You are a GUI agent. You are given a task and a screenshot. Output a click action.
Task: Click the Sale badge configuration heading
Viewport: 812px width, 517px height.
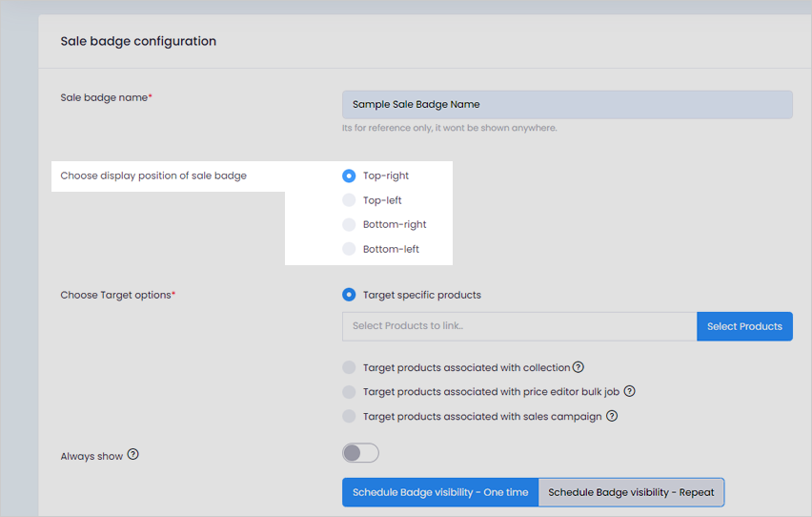click(x=138, y=41)
